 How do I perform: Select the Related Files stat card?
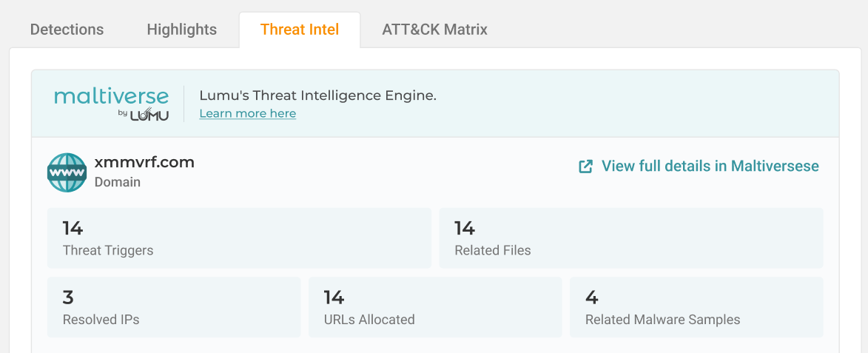coord(630,238)
